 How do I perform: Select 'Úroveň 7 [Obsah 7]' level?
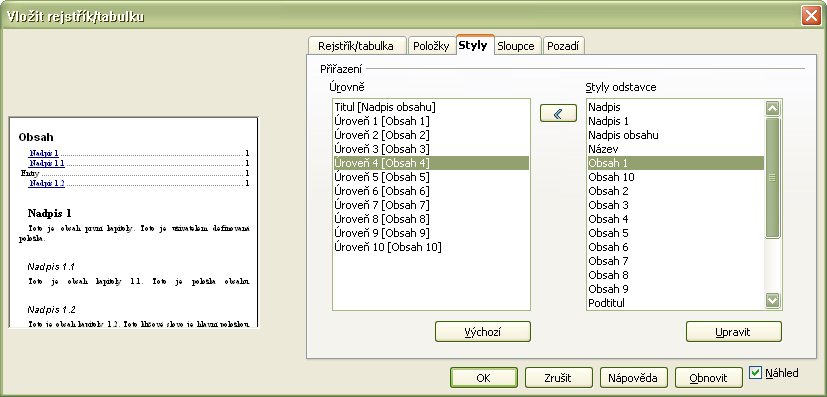431,205
